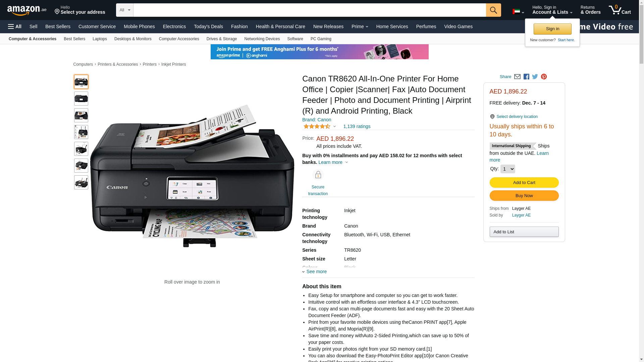Click the Add to Cart button
Image resolution: width=644 pixels, height=362 pixels.
pyautogui.click(x=524, y=182)
